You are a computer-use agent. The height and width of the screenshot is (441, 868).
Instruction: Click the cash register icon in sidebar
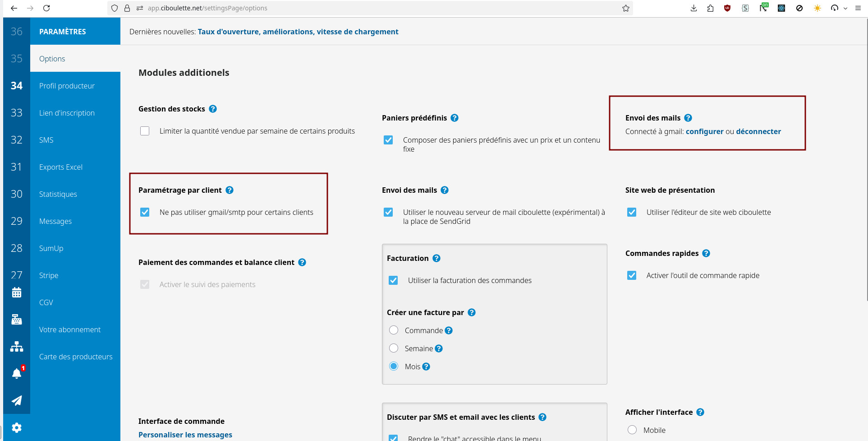tap(17, 320)
